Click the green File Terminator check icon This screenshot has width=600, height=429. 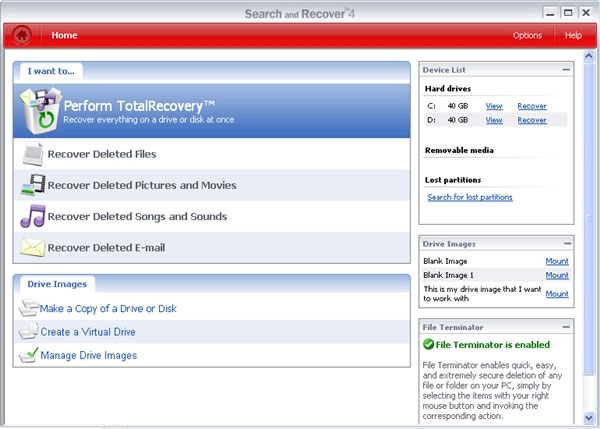(428, 344)
